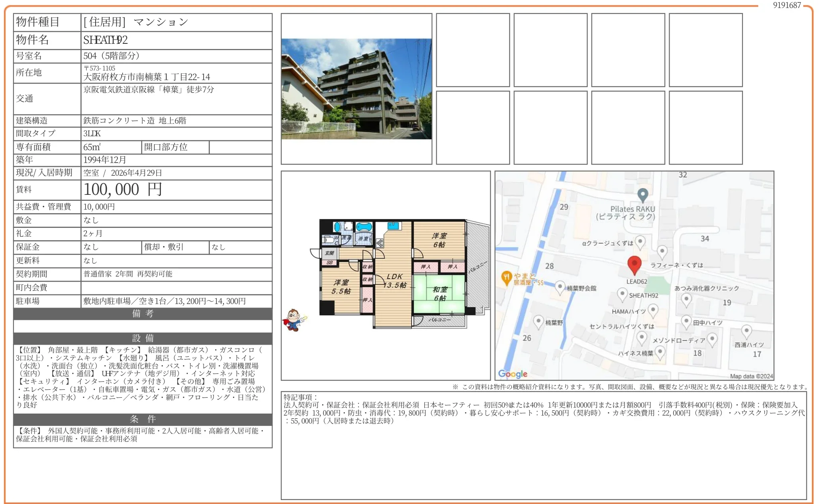Click the 楠葉野会館 map pin
Viewport: 819px width, 504px height.
(x=560, y=287)
